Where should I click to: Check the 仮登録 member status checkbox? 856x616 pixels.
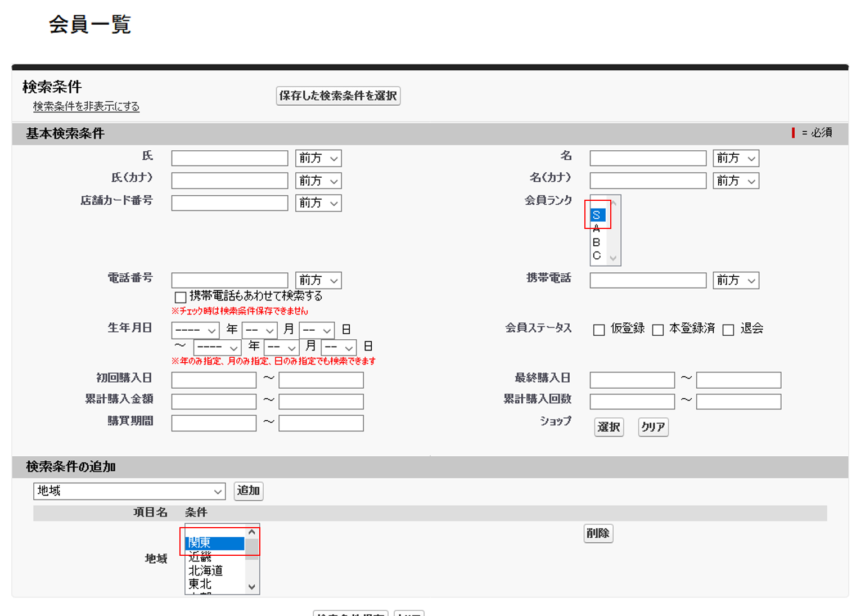coord(598,330)
